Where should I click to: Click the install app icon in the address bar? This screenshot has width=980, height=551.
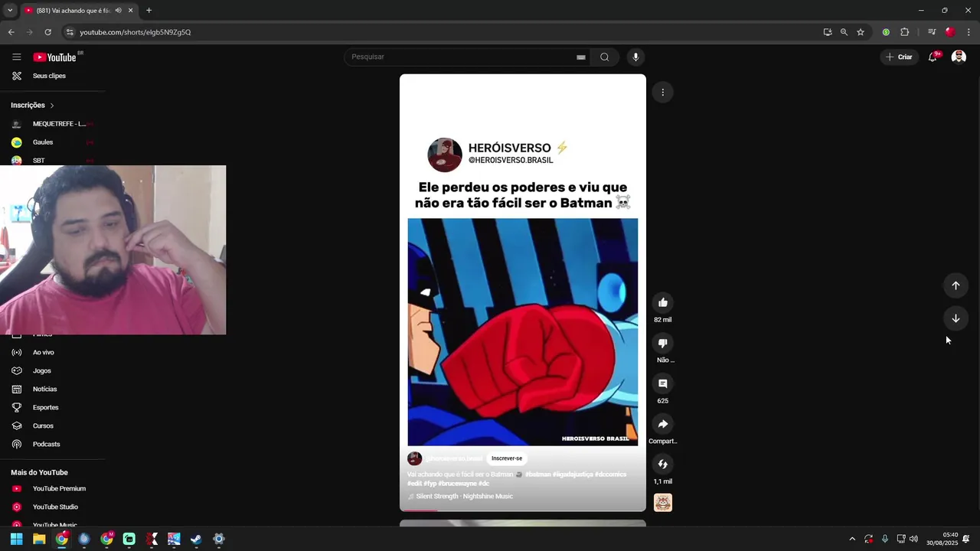828,32
